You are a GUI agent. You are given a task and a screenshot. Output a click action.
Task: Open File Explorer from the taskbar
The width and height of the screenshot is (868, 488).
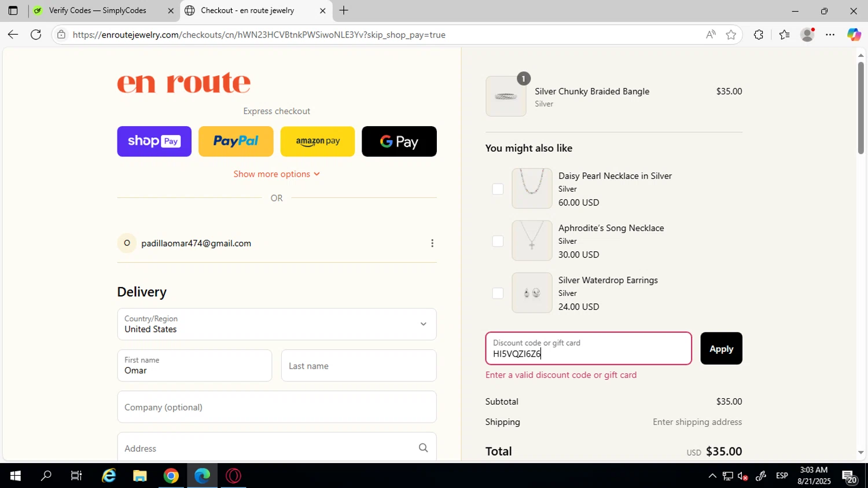coord(140,476)
